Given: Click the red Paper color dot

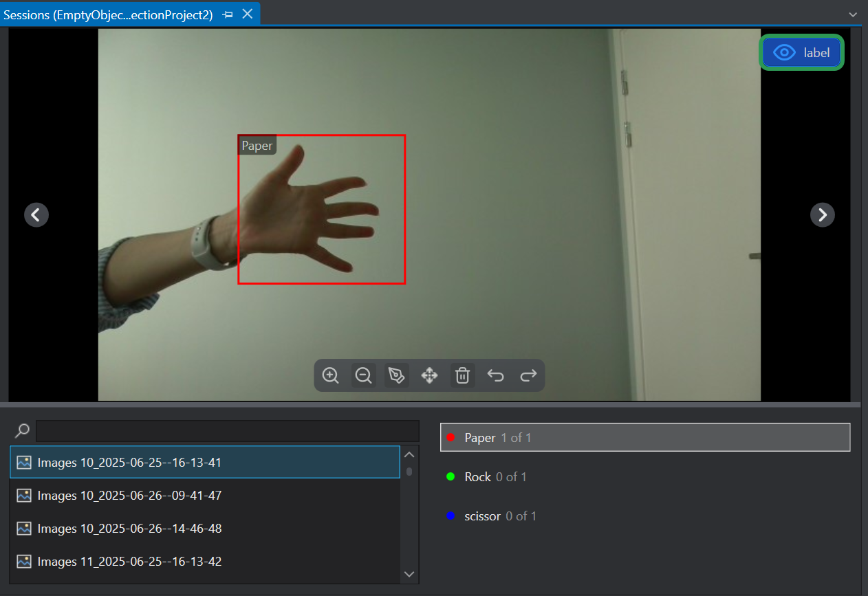Looking at the screenshot, I should tap(451, 437).
